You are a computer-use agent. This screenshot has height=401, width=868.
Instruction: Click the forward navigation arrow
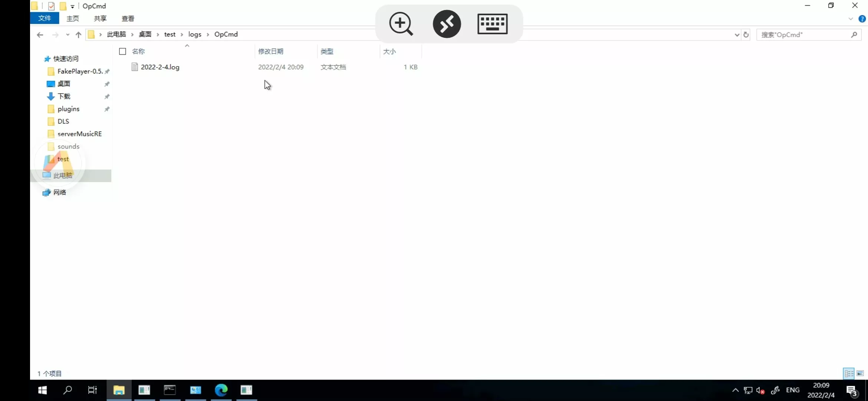55,35
